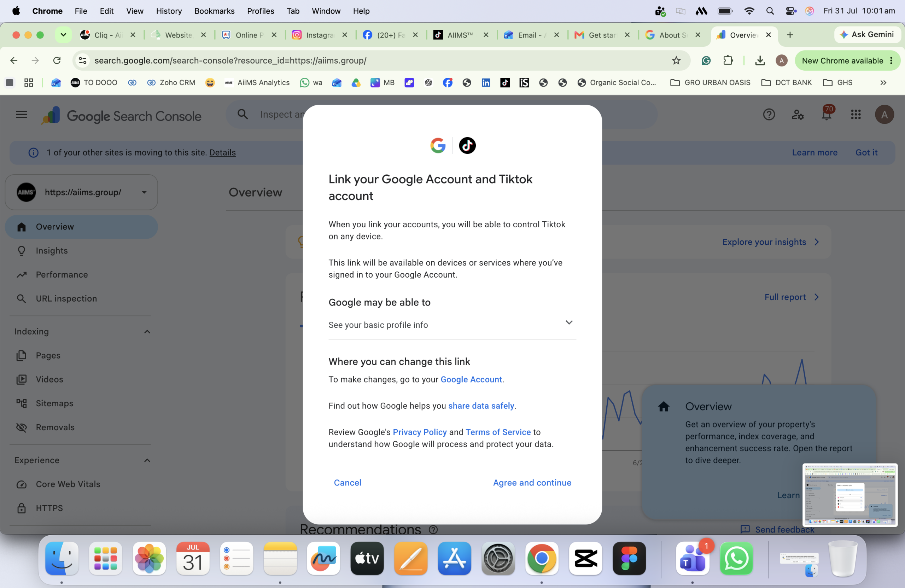Open the Zoho CRM bookmark
This screenshot has height=588, width=905.
(171, 82)
